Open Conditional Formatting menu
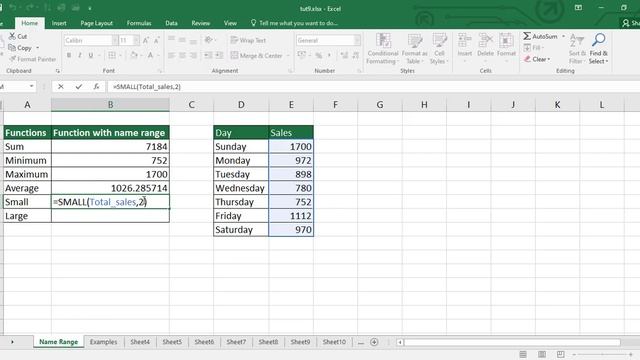 (x=382, y=49)
